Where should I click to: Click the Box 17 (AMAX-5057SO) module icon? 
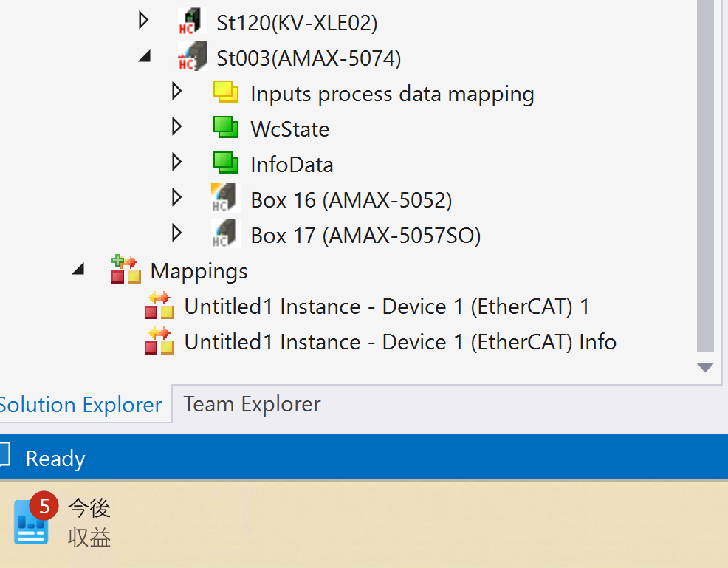[226, 234]
